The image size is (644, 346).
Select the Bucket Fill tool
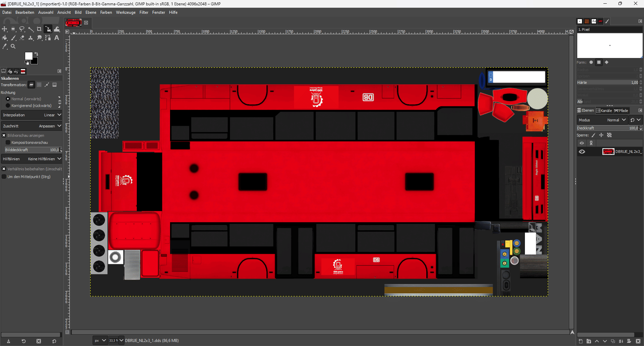tap(5, 38)
